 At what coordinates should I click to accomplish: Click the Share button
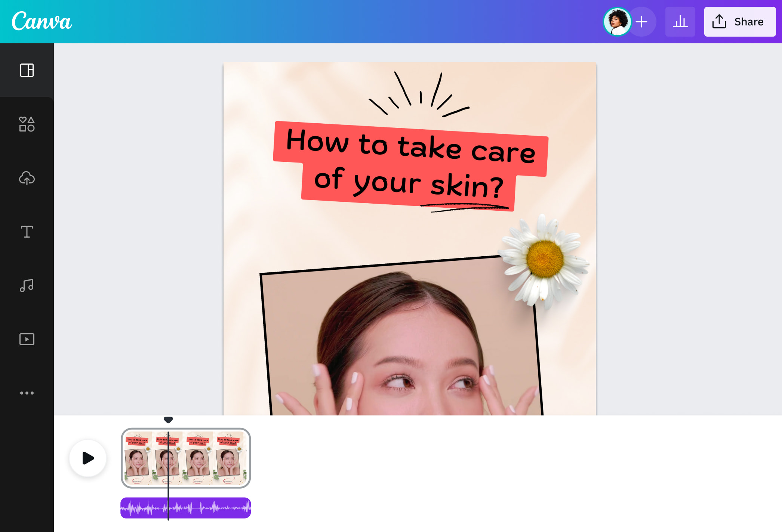click(739, 22)
